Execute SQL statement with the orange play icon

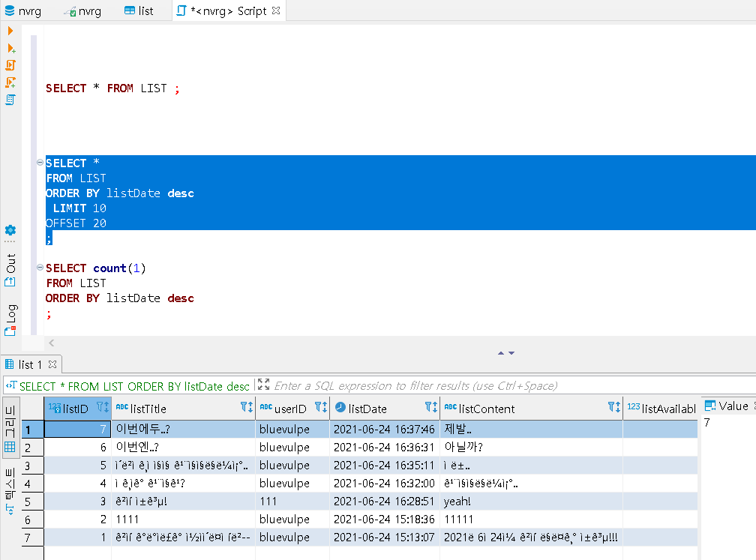tap(10, 31)
